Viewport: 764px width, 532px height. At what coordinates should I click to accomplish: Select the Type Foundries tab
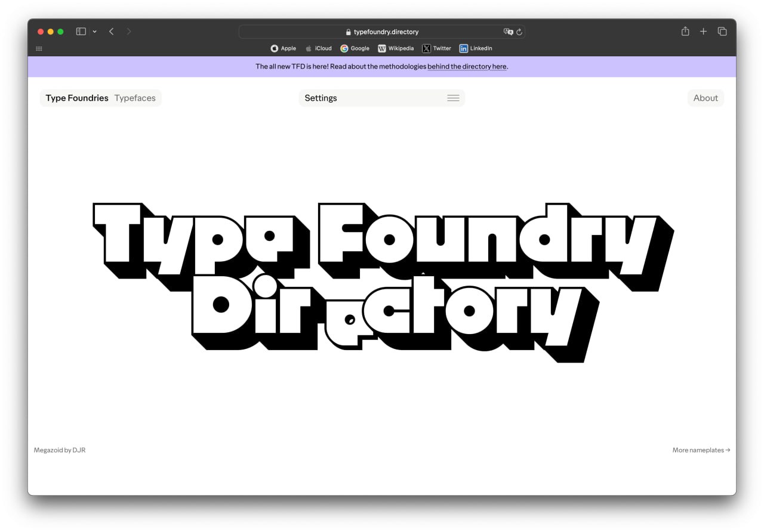[x=77, y=98]
